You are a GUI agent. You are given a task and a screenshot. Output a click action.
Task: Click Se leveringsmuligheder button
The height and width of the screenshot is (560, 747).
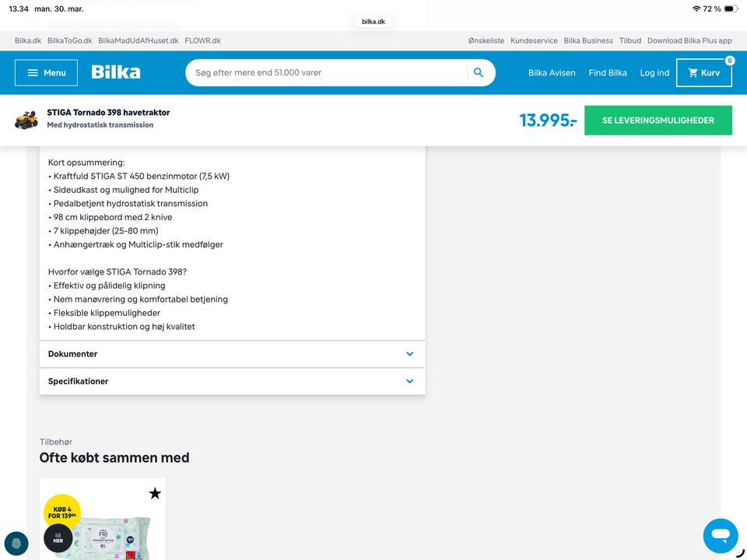click(658, 121)
